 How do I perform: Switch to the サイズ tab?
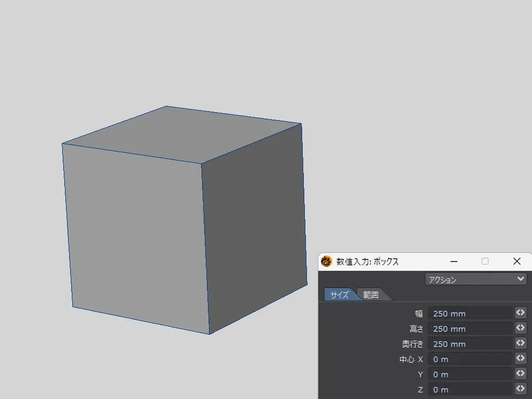(x=339, y=295)
